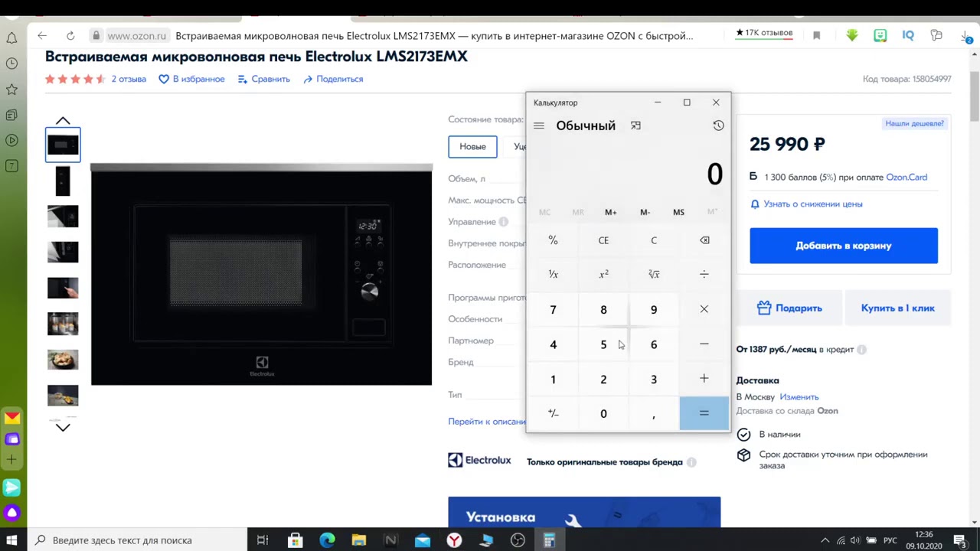Click Подарить gift button
Screen dimensions: 980x551
[789, 308]
